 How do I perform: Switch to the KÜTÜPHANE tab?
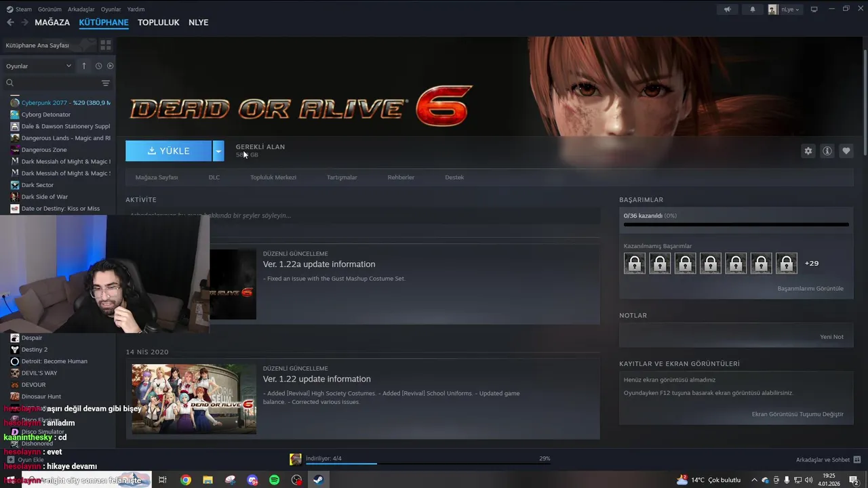[x=104, y=22]
